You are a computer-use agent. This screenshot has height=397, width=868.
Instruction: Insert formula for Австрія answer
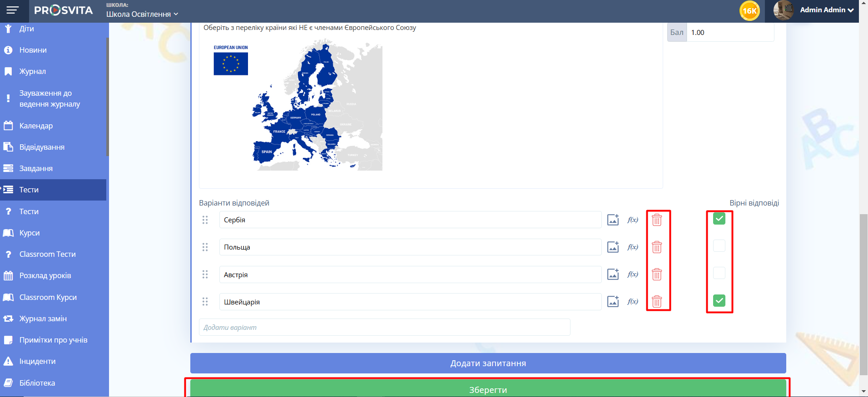point(633,274)
